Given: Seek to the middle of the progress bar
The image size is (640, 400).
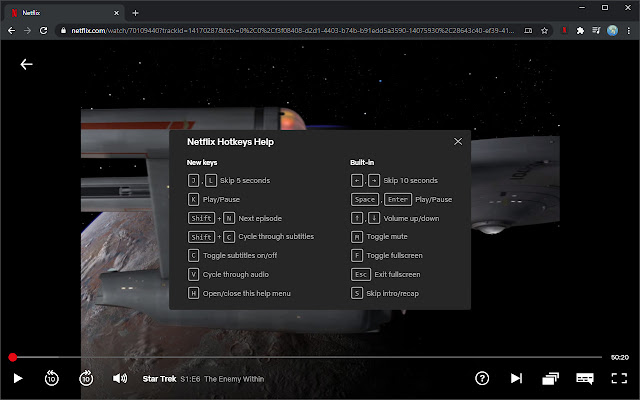Looking at the screenshot, I should coord(305,357).
